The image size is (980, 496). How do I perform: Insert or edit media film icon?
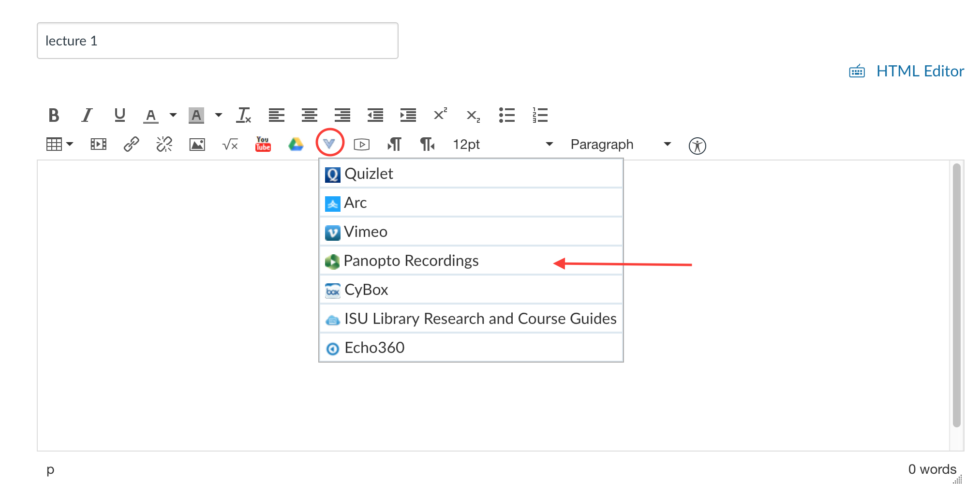click(99, 144)
